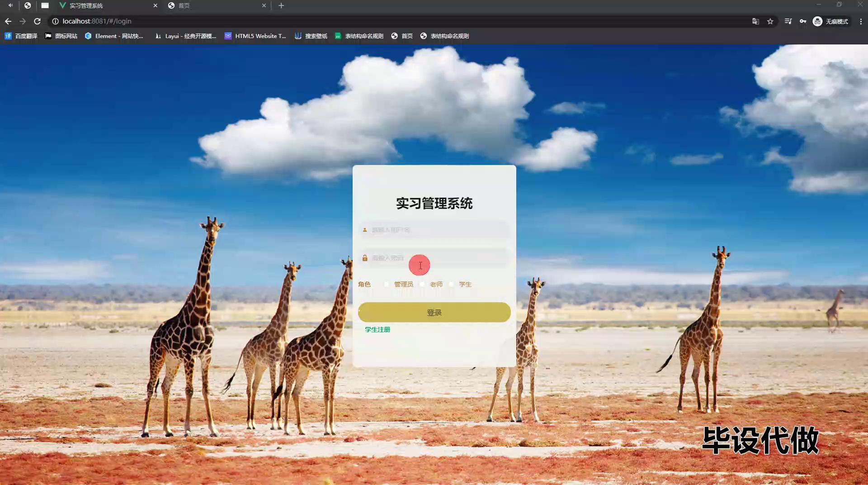The height and width of the screenshot is (485, 868).
Task: Click the site info icon in address bar
Action: [x=55, y=21]
